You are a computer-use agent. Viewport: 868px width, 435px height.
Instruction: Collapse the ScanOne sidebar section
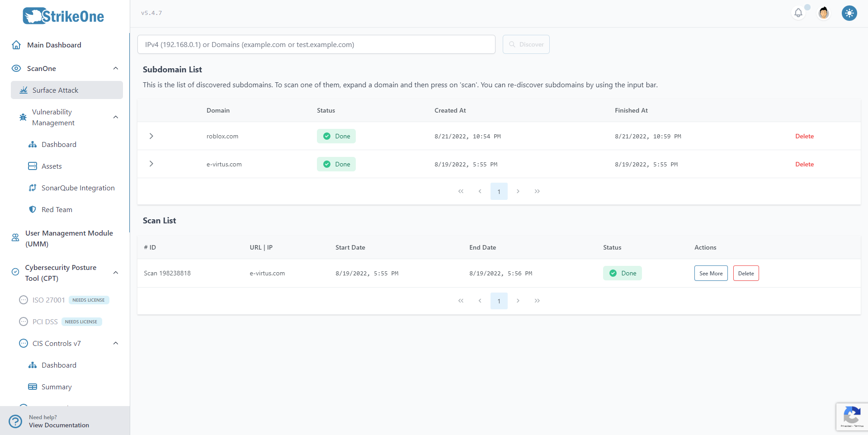(x=116, y=68)
